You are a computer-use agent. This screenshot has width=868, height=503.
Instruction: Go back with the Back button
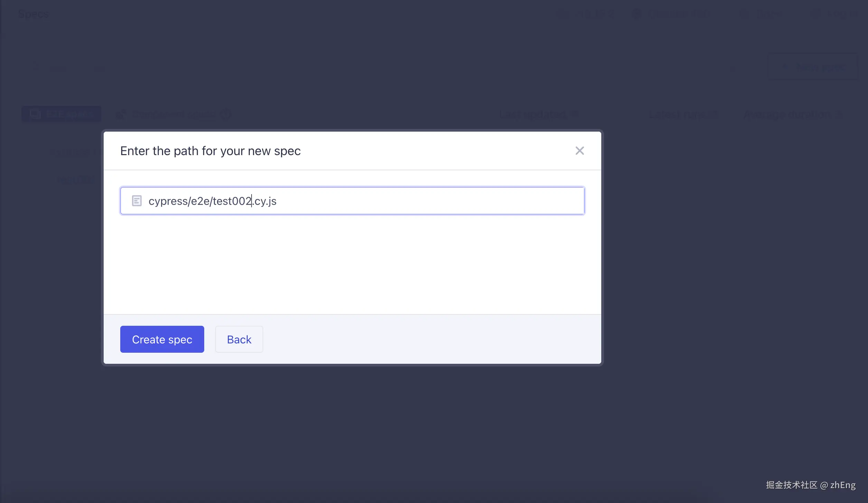(x=239, y=339)
